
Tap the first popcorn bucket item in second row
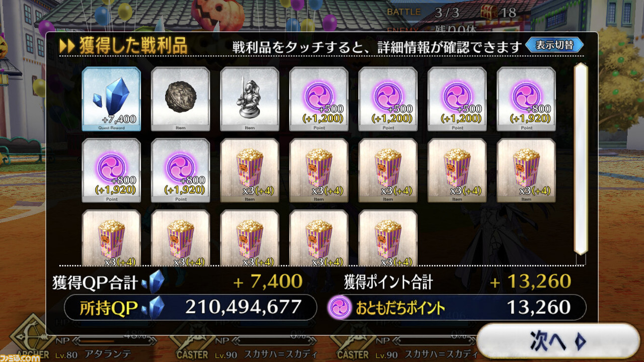250,170
